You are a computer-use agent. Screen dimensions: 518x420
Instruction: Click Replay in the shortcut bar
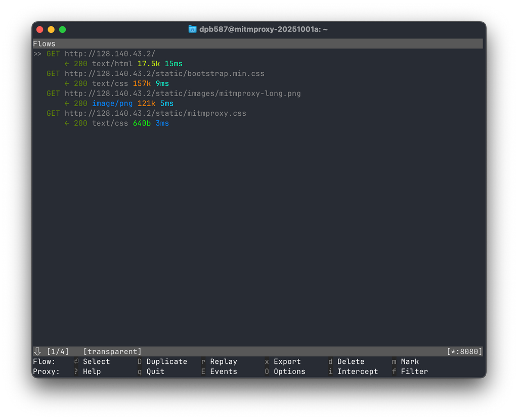coord(223,361)
